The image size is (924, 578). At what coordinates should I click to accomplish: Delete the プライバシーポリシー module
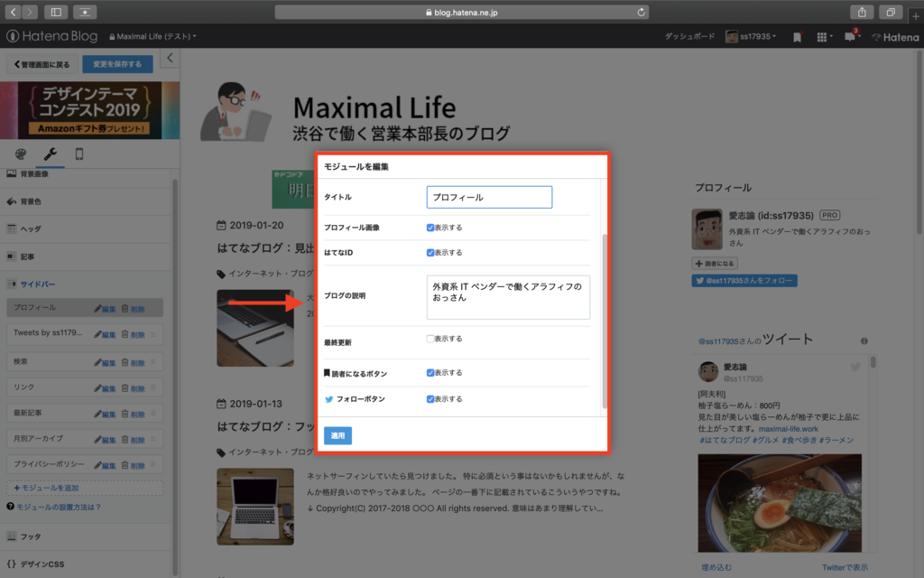(134, 465)
